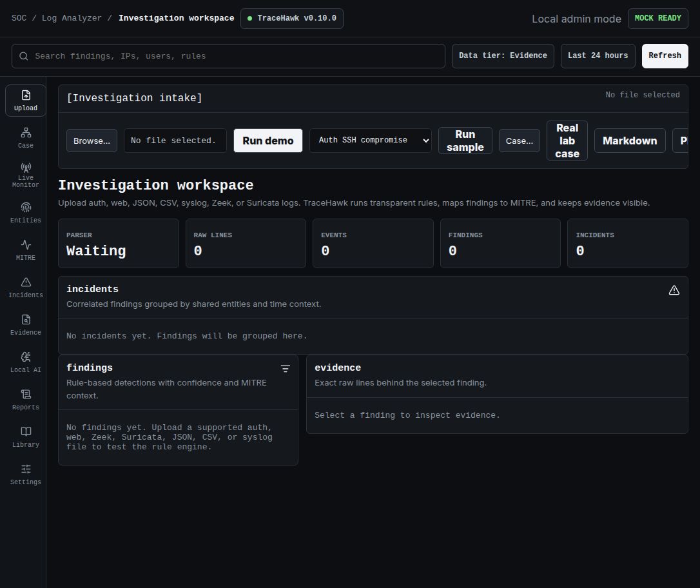Click the MOCK READY status badge

[x=658, y=18]
